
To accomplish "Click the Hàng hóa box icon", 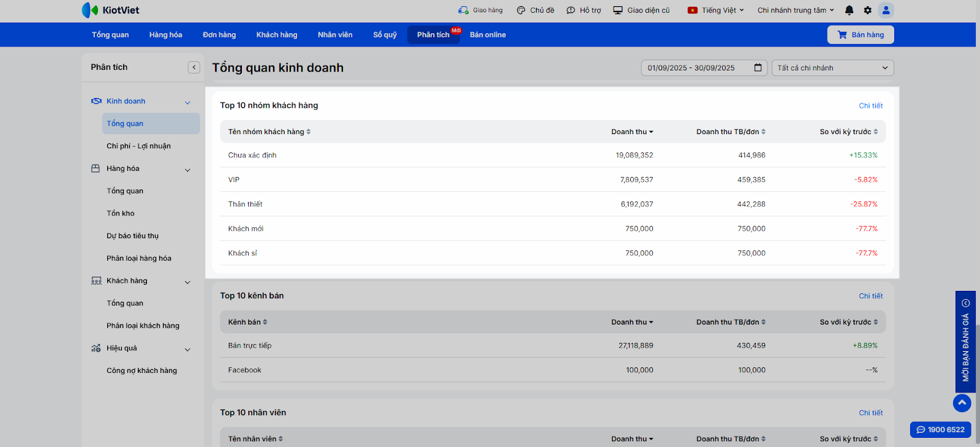I will coord(96,168).
